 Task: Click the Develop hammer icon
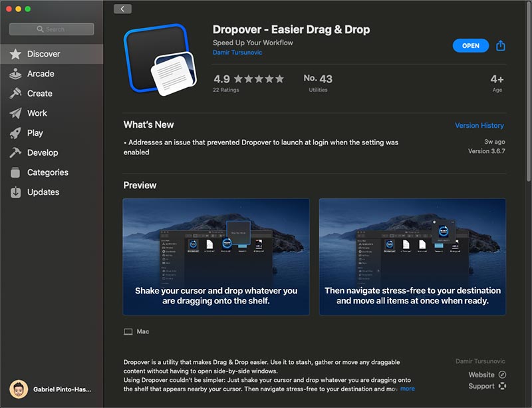click(x=15, y=152)
